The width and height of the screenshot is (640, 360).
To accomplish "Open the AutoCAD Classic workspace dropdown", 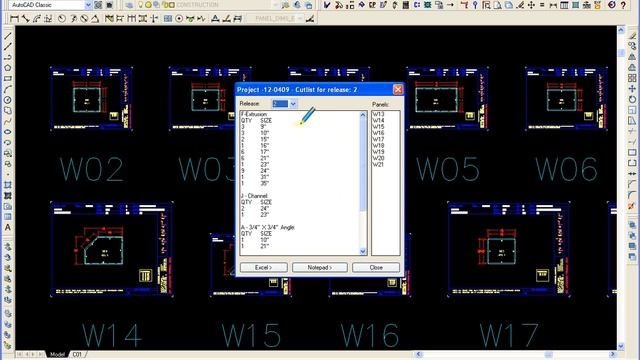I will click(88, 5).
